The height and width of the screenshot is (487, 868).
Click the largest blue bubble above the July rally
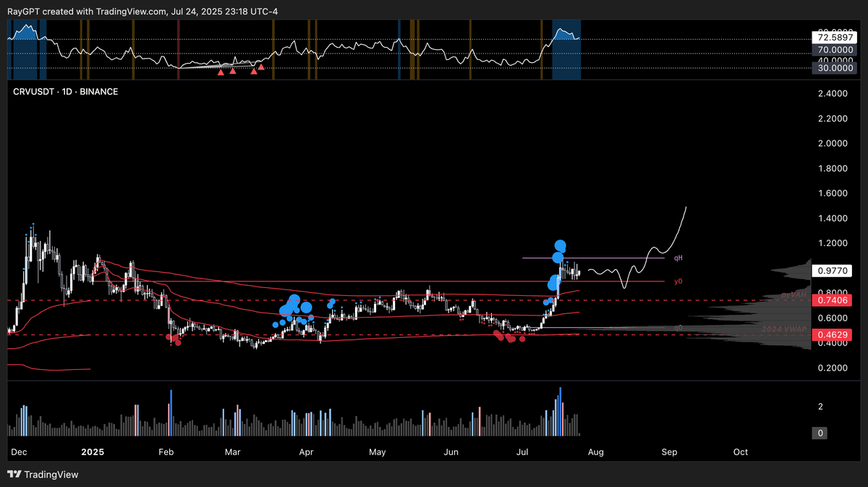[x=559, y=246]
